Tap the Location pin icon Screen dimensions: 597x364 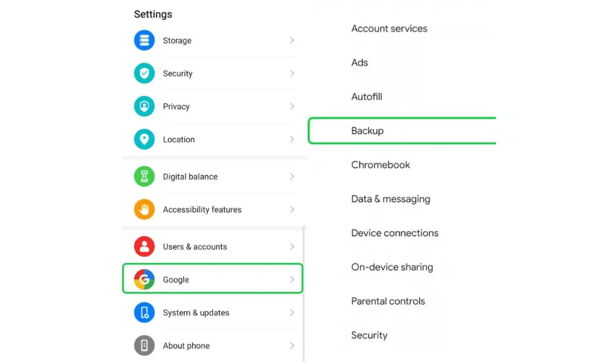(x=145, y=139)
